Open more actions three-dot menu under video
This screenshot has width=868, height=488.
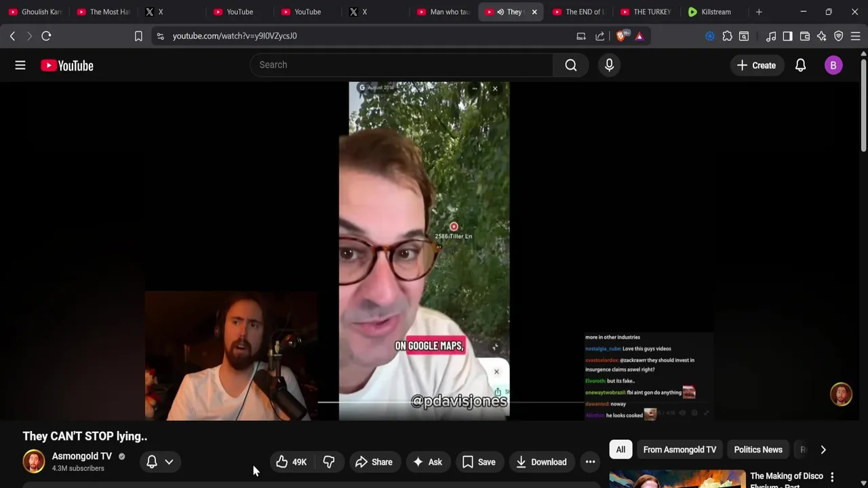(x=590, y=462)
